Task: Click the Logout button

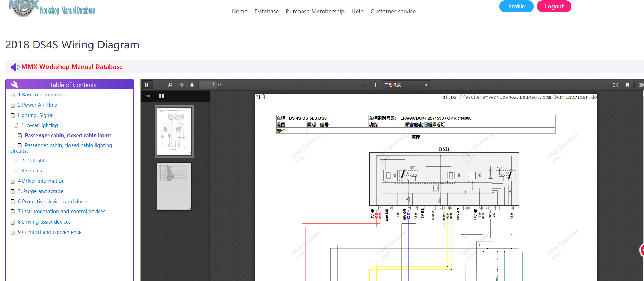Action: click(554, 6)
